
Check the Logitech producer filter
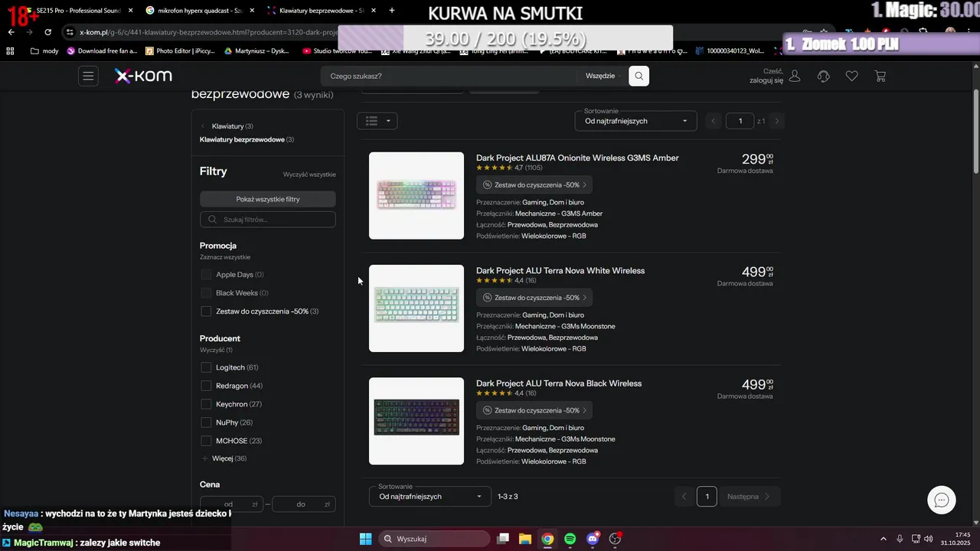pos(206,367)
